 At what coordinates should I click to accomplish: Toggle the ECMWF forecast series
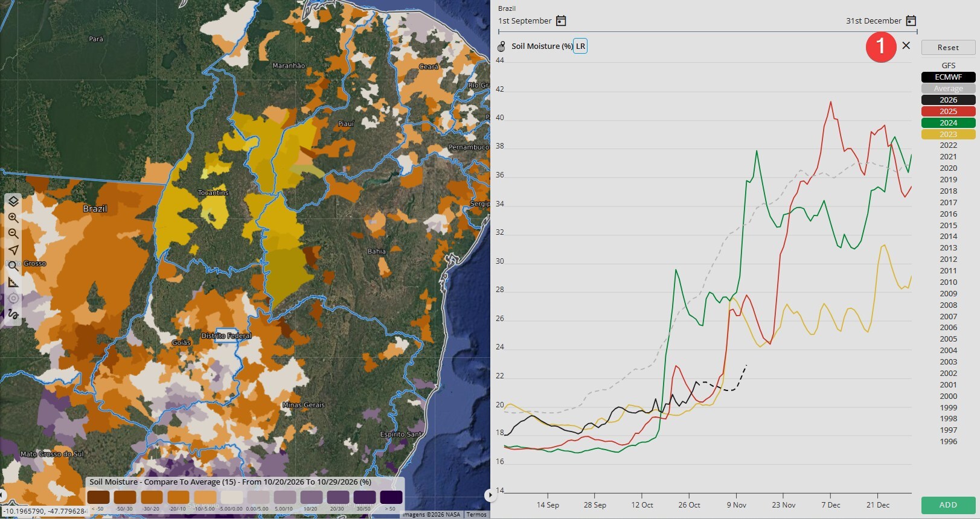pos(948,77)
